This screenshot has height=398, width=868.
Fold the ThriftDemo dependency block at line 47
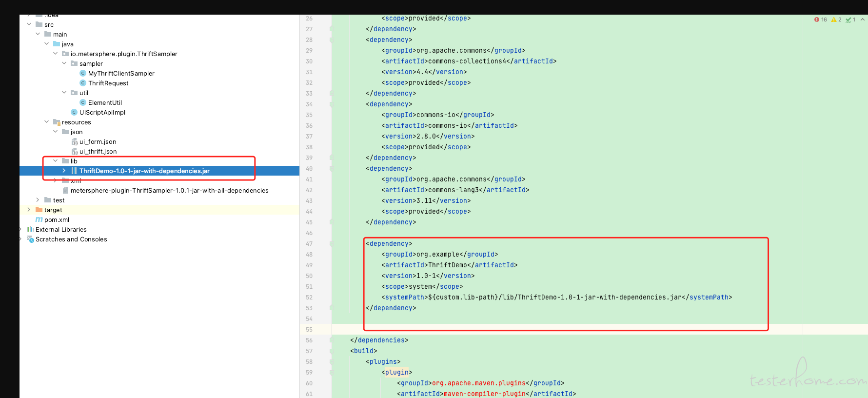(x=332, y=244)
